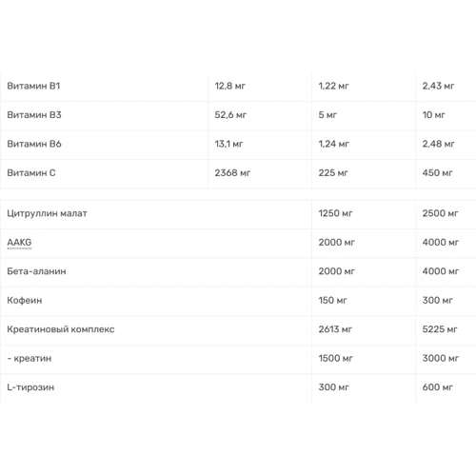Select the 450 мг vitamin C value
This screenshot has height=476, width=476.
(437, 173)
